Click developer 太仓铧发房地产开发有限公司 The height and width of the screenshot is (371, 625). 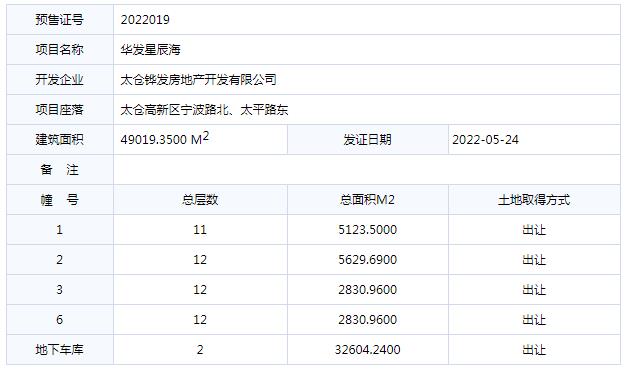point(199,80)
